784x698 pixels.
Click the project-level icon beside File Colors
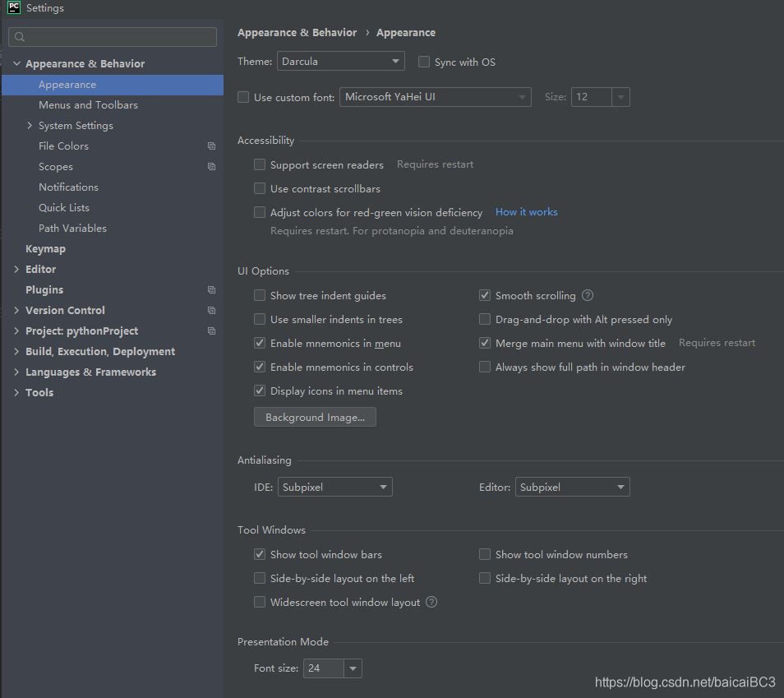(211, 146)
